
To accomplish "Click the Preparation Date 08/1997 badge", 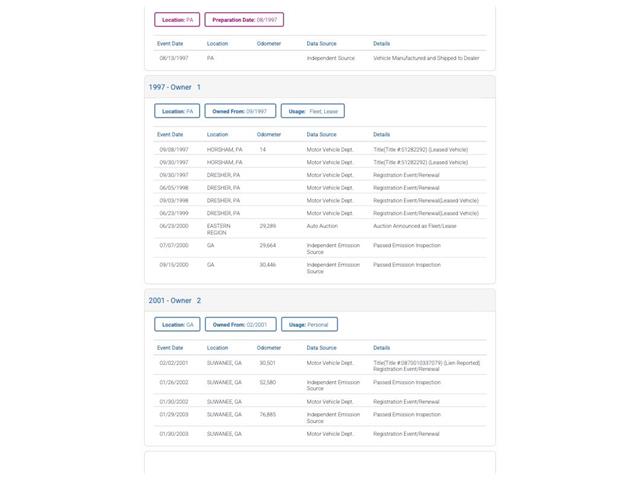I will click(x=244, y=20).
